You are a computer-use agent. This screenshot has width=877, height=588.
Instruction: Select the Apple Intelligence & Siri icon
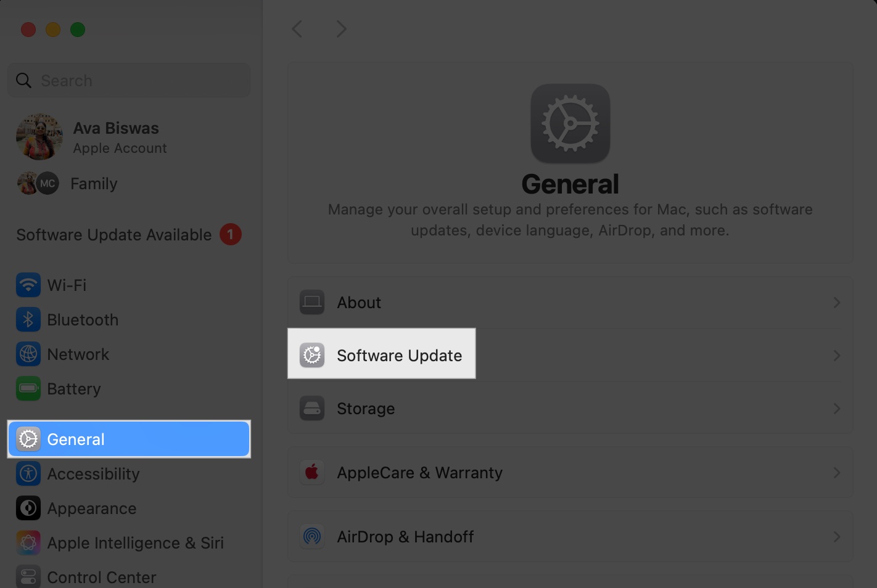(28, 542)
